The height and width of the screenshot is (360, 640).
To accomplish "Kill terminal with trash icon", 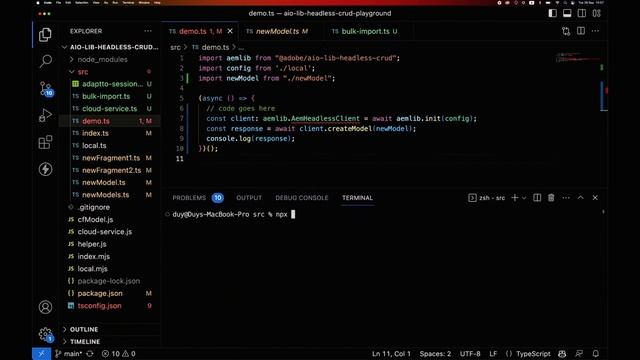I will (551, 198).
